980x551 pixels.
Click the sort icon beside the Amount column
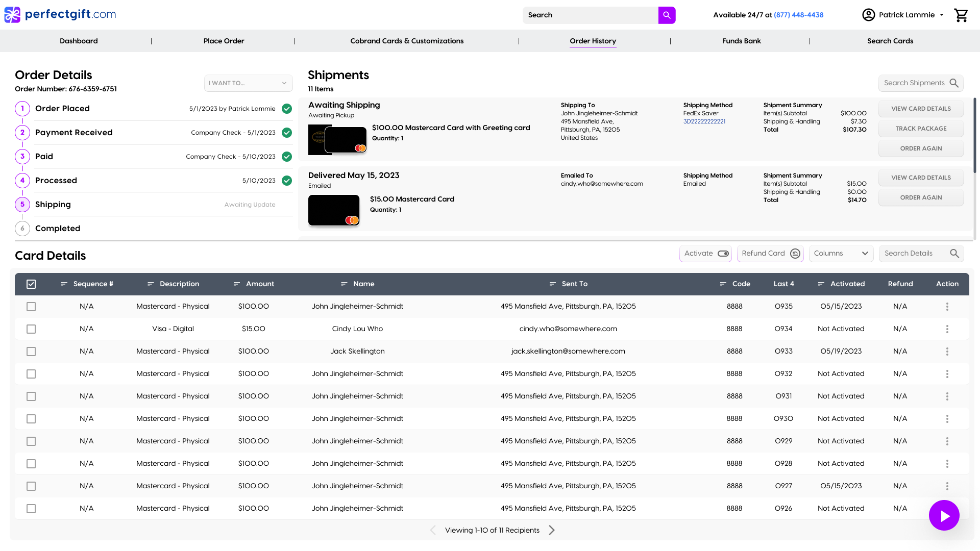point(237,284)
